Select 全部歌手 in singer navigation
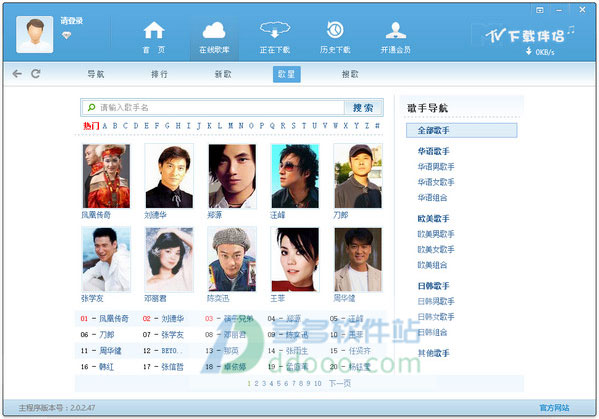 pyautogui.click(x=461, y=130)
